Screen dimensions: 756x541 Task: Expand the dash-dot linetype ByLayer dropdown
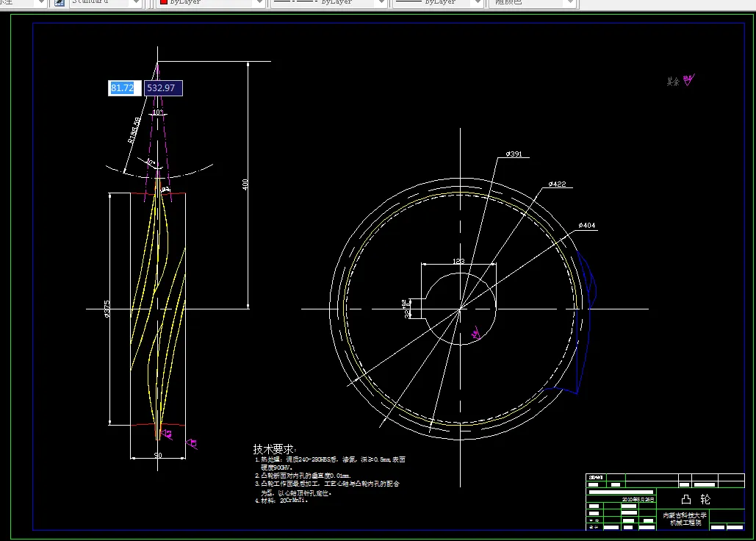tap(381, 2)
